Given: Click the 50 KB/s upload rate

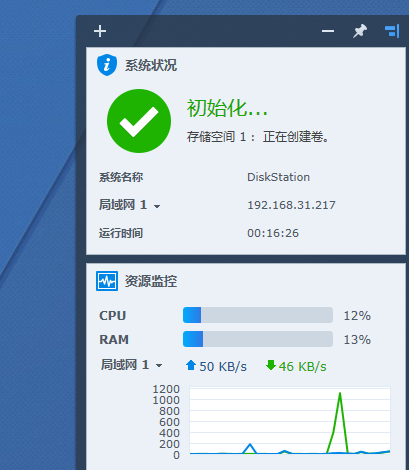Looking at the screenshot, I should [x=223, y=367].
